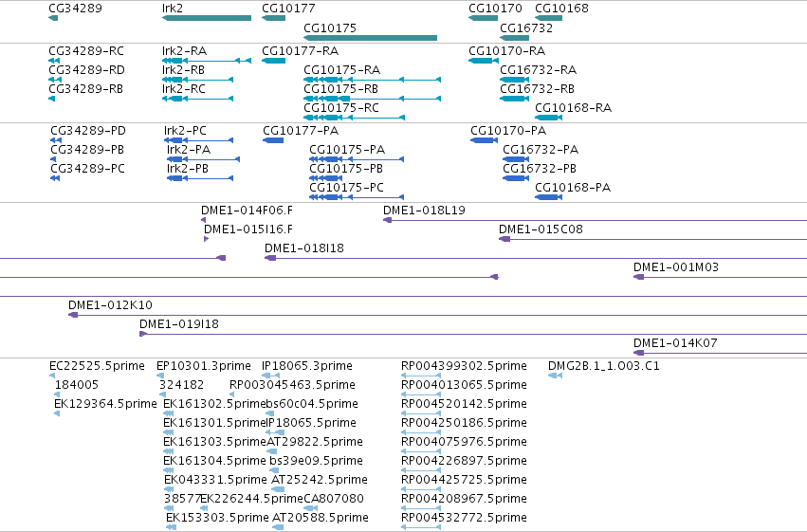This screenshot has height=532, width=807.
Task: Select the Irk2 gene bar
Action: [207, 18]
